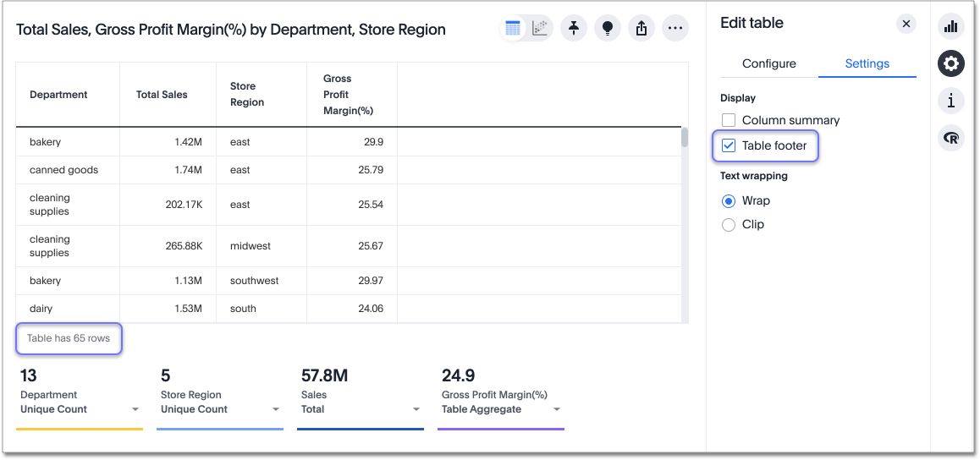Expand the Sales Total aggregation dropdown

416,409
